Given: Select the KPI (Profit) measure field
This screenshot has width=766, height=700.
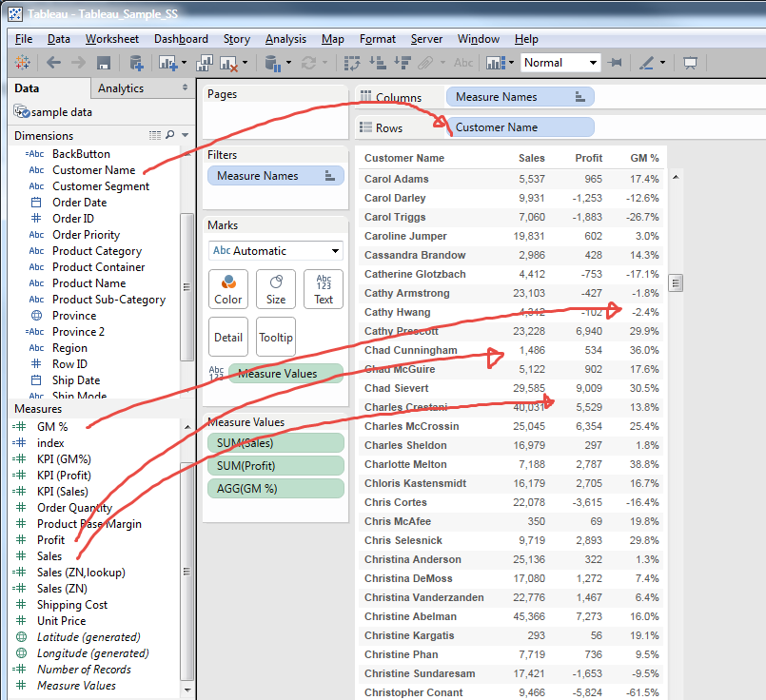Looking at the screenshot, I should (x=64, y=475).
